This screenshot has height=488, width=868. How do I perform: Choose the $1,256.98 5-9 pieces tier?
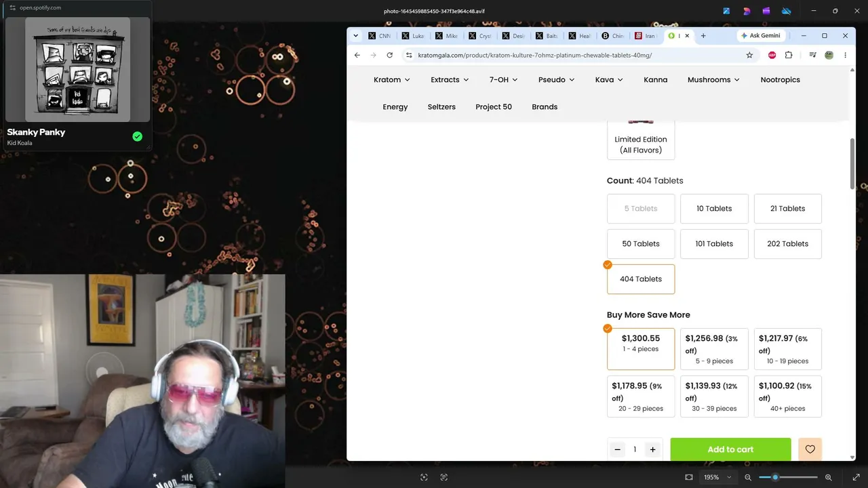[x=714, y=349]
